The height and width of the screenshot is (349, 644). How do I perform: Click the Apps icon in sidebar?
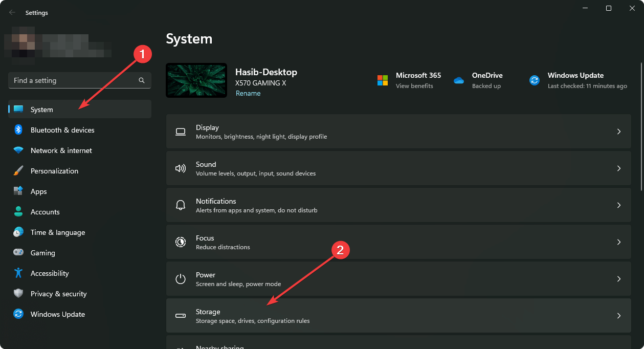pyautogui.click(x=18, y=191)
